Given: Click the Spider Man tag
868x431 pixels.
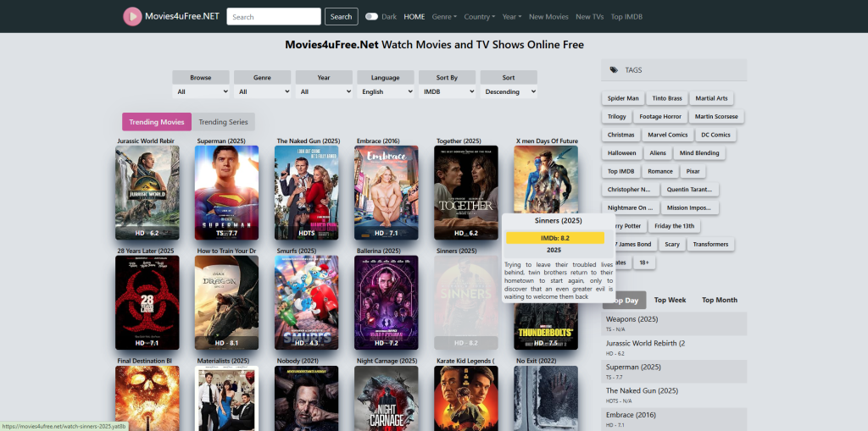Looking at the screenshot, I should click(x=623, y=98).
